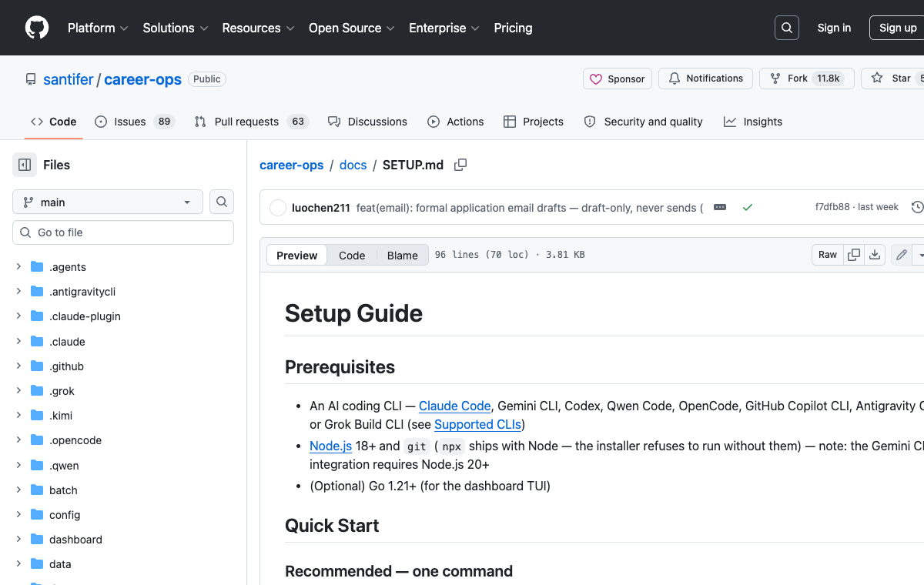This screenshot has height=585, width=924.
Task: Click the dashboard folder icon
Action: pyautogui.click(x=37, y=540)
